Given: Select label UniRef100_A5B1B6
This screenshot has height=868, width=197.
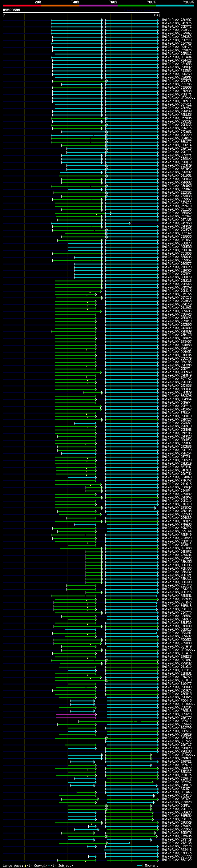Looking at the screenshot, I should point(177,433).
